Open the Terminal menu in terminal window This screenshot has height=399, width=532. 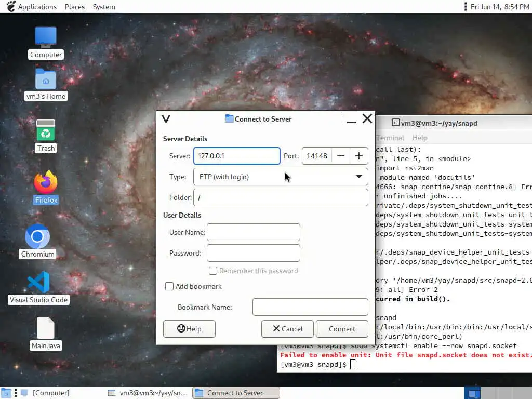coord(390,138)
